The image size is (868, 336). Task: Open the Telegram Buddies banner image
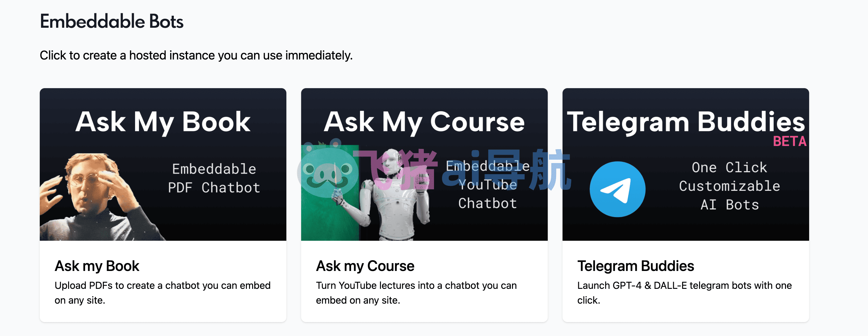[x=686, y=165]
